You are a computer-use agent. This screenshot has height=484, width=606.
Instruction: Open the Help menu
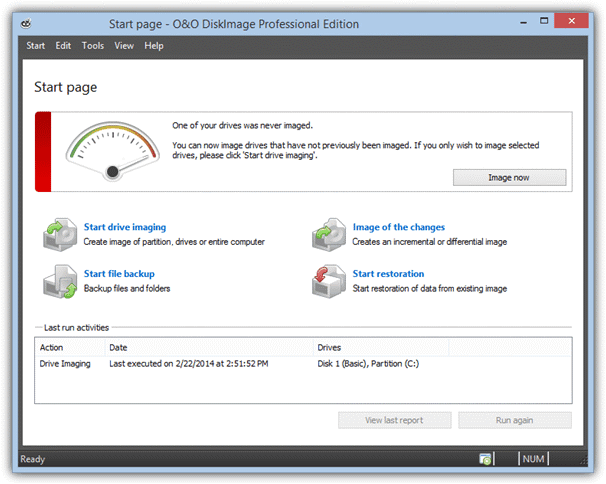[154, 46]
